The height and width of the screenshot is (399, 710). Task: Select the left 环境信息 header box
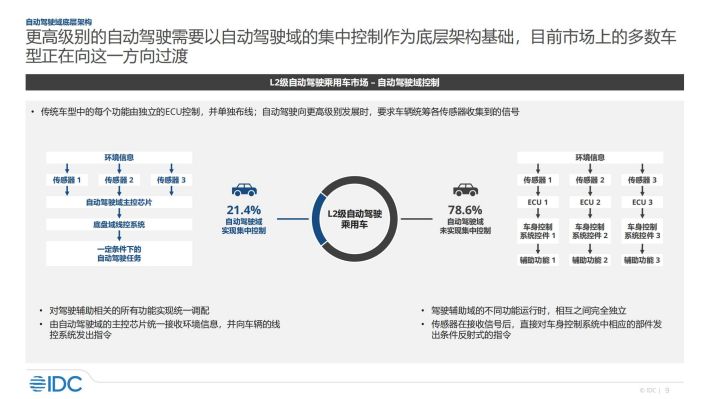(x=119, y=158)
